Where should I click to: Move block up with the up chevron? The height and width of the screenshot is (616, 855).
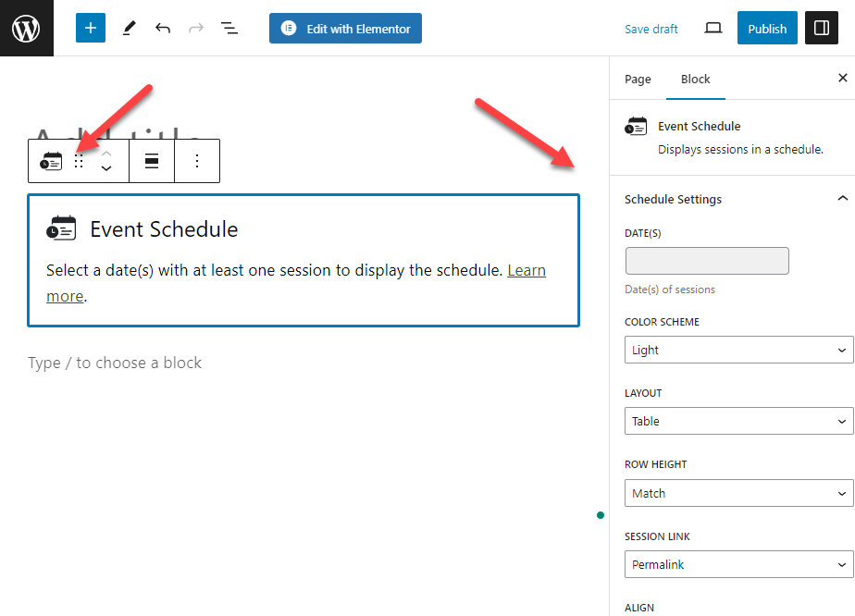tap(106, 154)
